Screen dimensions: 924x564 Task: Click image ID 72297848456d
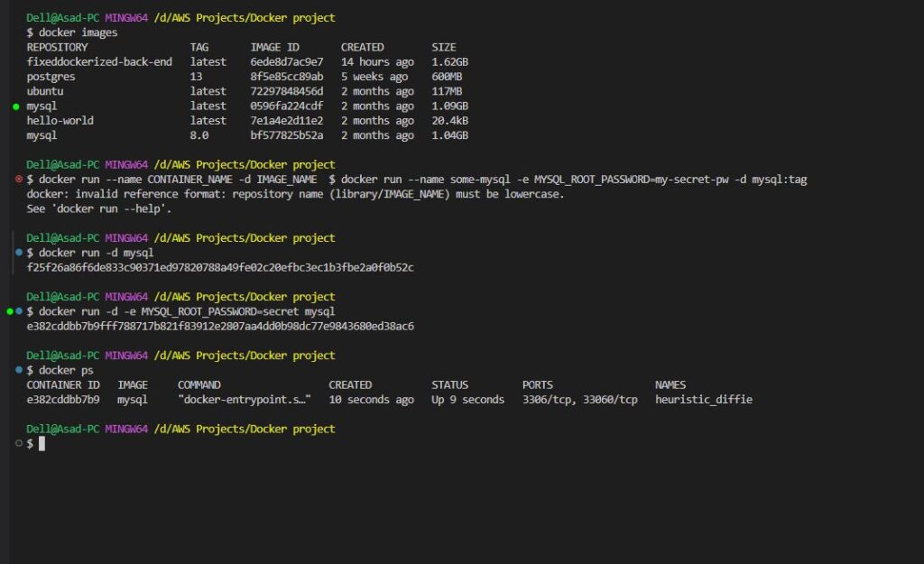[x=287, y=91]
